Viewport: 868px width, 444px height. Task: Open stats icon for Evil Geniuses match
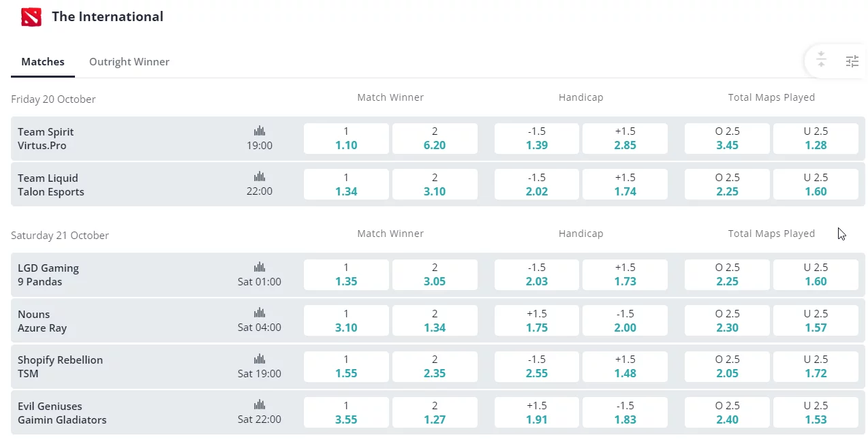260,405
